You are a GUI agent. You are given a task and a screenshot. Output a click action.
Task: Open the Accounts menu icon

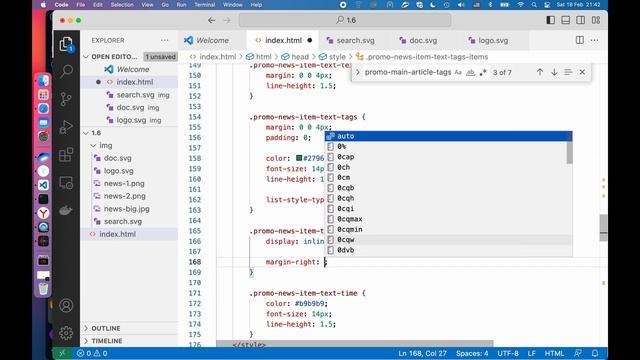66,305
